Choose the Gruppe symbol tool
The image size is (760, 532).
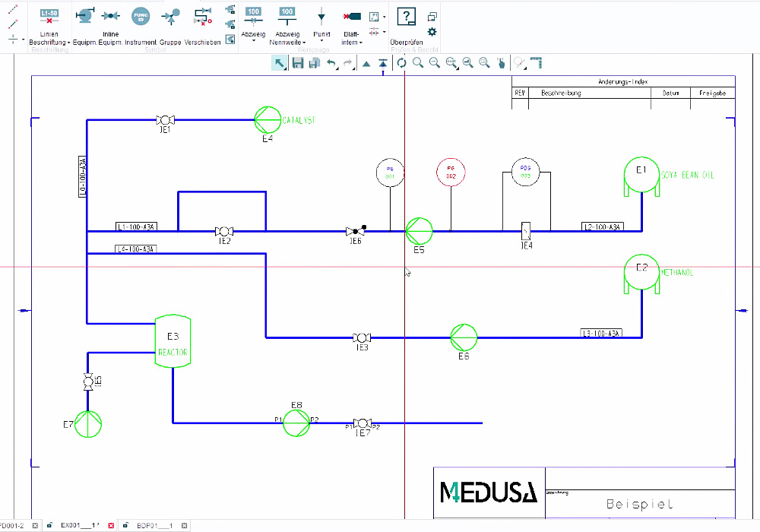(x=170, y=27)
